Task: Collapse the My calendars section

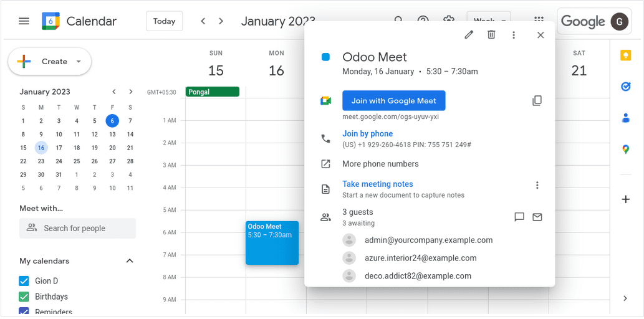Action: [130, 261]
